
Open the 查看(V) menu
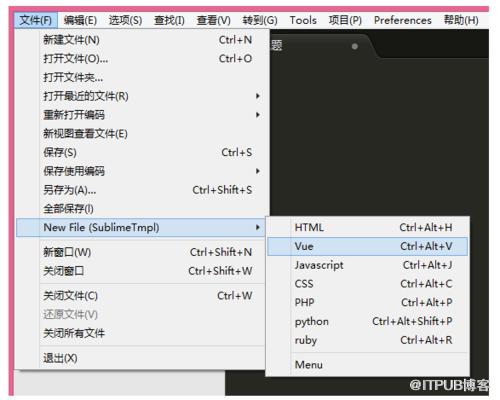pos(214,20)
